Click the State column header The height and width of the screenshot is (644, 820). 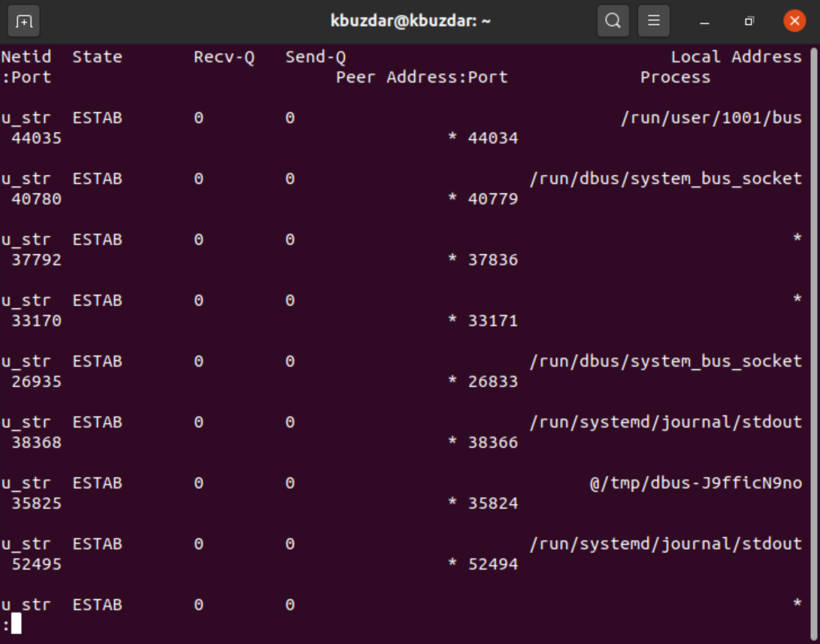pos(97,57)
